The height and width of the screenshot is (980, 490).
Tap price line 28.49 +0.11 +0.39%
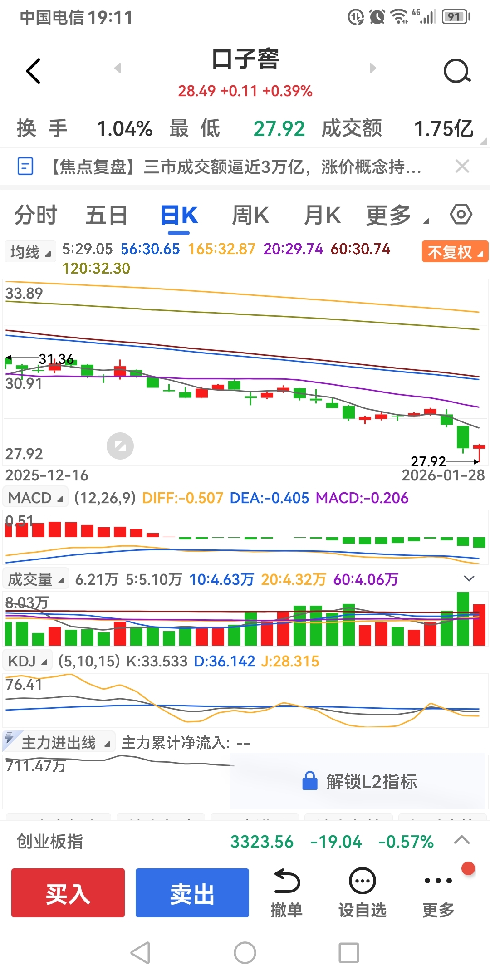click(245, 91)
